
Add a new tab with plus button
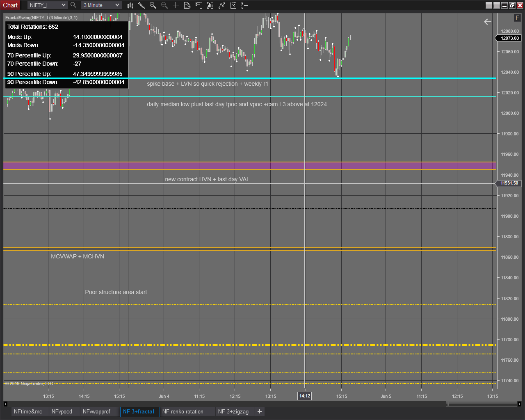pos(260,411)
